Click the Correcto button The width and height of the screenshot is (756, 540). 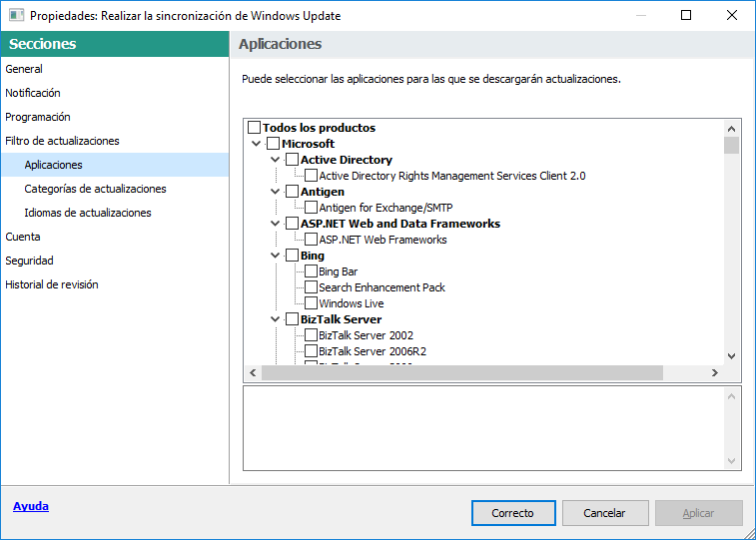[513, 513]
